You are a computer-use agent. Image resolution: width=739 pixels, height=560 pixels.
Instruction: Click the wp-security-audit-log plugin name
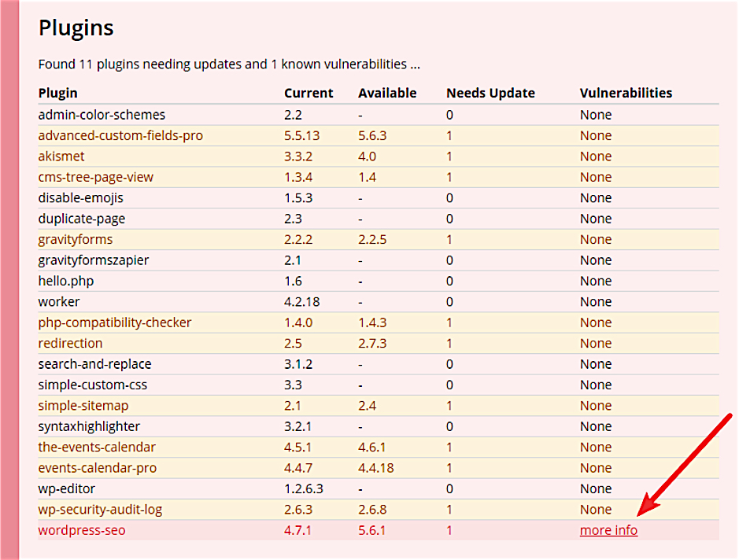click(101, 510)
